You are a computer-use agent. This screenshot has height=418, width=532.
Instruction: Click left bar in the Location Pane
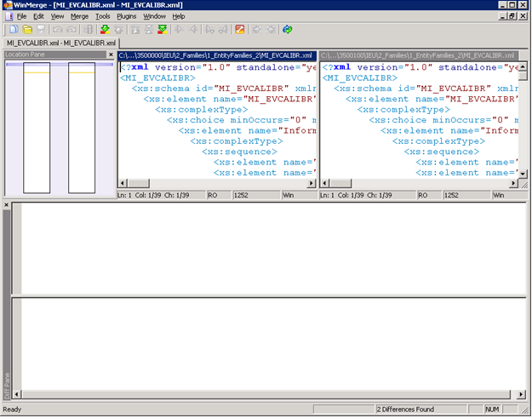pos(37,128)
